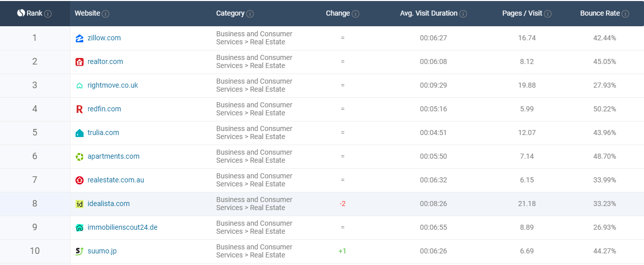Click the apartments.com green circle favicon
Viewport: 644px width, 265px height.
pos(79,157)
